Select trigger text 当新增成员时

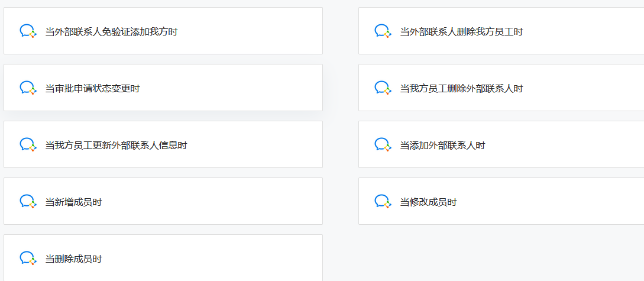pos(73,202)
